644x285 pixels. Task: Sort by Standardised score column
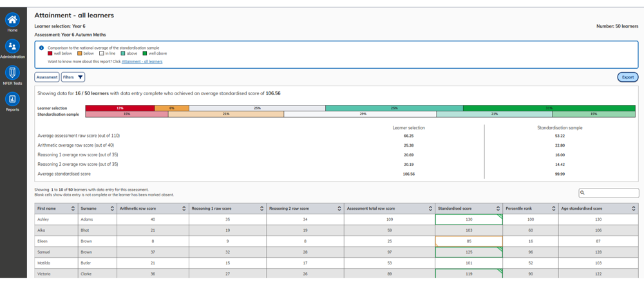click(498, 208)
